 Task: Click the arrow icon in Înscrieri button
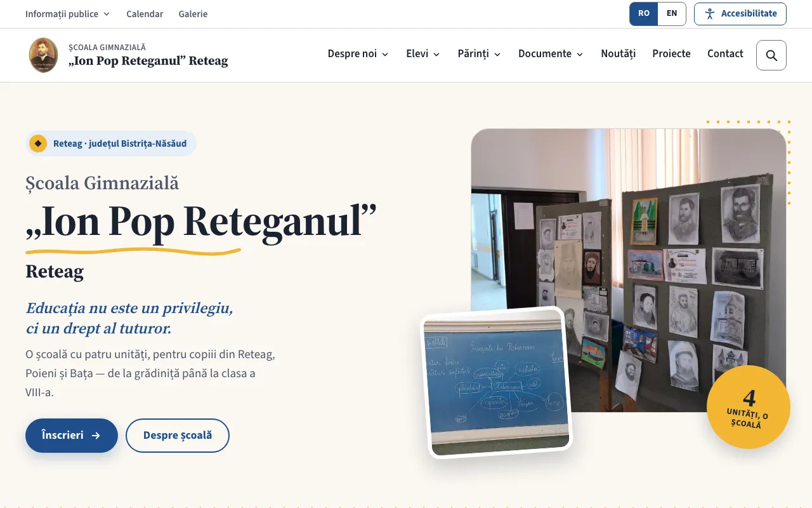(96, 436)
